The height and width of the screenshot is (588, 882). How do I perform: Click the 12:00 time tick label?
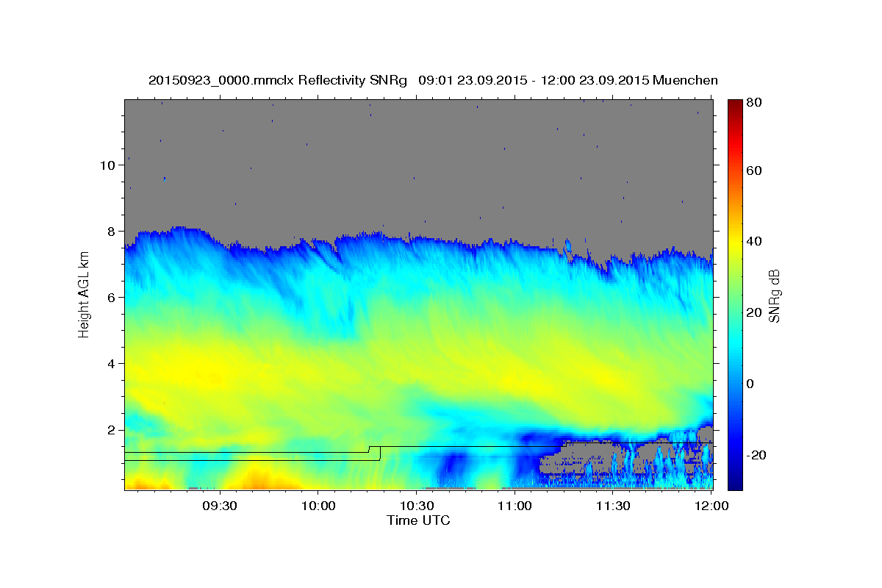pos(710,506)
